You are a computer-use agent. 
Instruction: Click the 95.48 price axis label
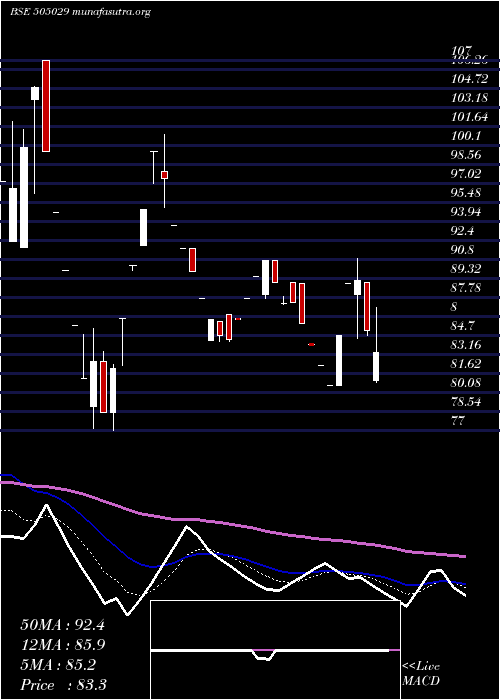(467, 193)
